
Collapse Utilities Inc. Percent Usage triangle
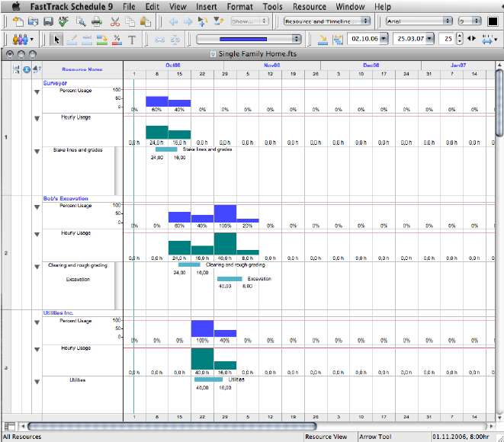click(37, 322)
